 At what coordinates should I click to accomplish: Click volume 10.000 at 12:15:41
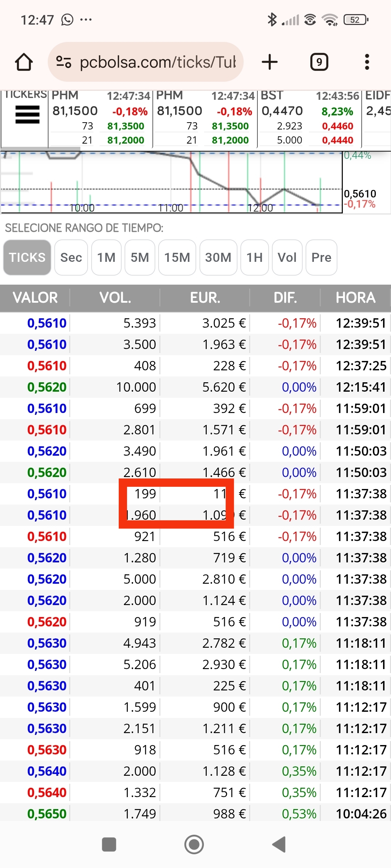click(136, 387)
